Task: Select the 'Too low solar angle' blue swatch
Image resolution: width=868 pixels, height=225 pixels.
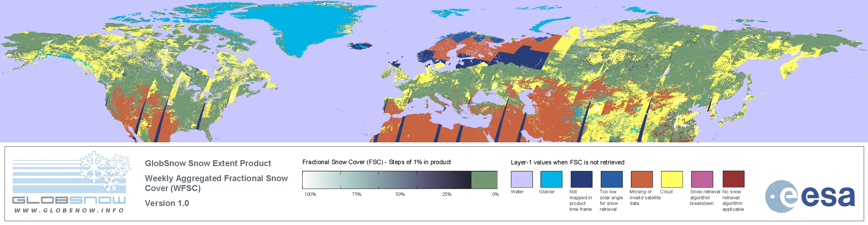Action: [x=611, y=179]
